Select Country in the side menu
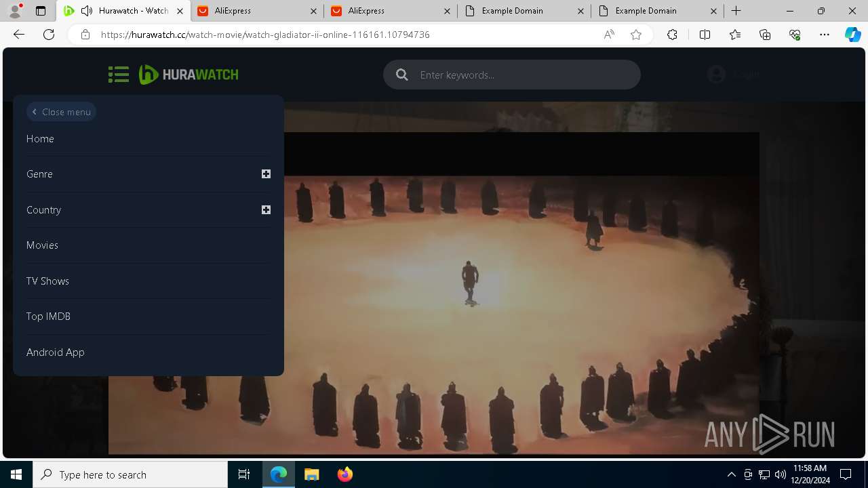This screenshot has width=868, height=488. tap(43, 210)
